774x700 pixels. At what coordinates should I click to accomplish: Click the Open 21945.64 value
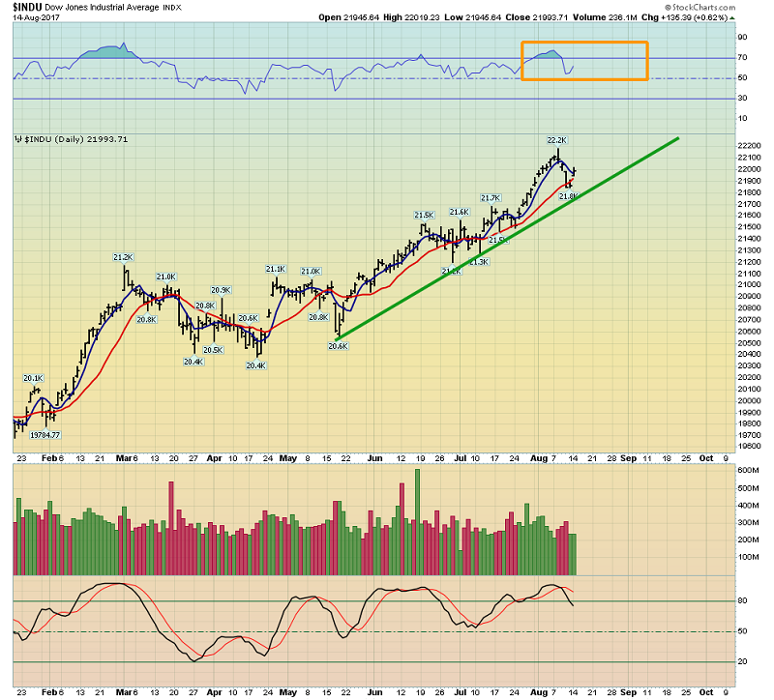[x=348, y=17]
